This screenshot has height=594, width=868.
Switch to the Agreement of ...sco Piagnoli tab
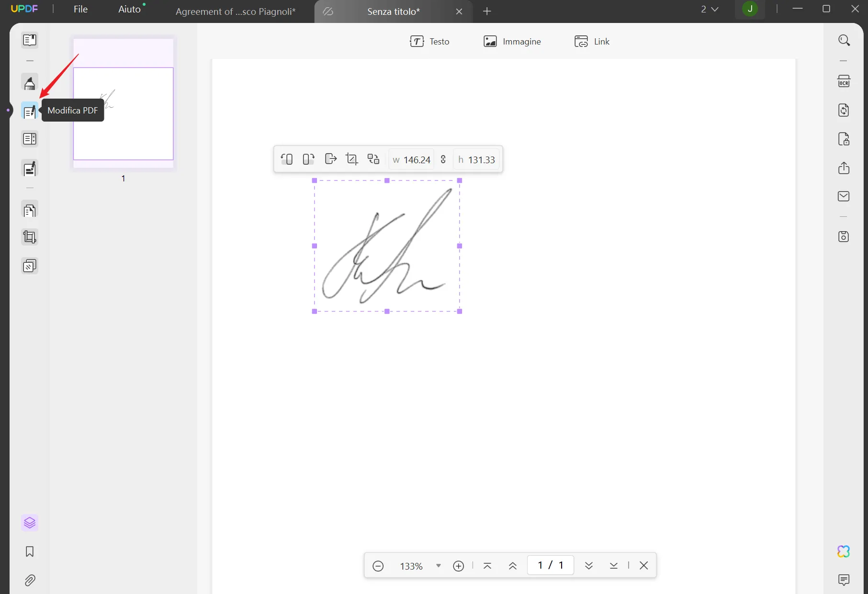[x=236, y=11]
